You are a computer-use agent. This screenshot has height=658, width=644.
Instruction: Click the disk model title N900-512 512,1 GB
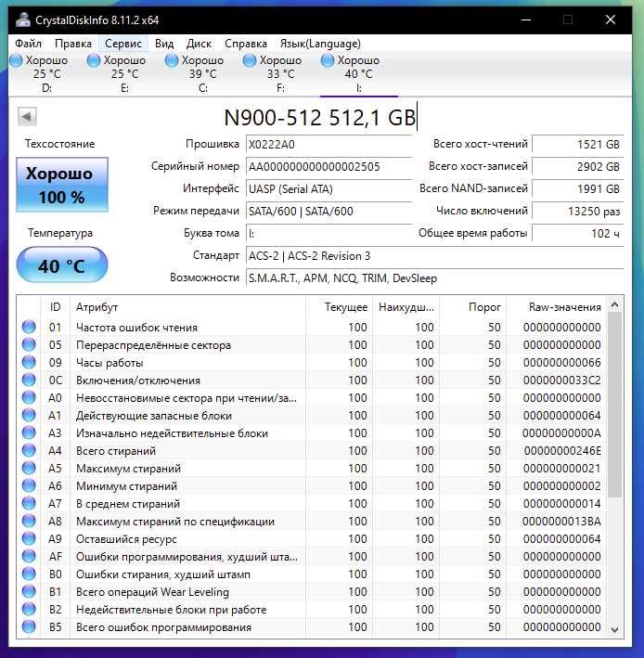pyautogui.click(x=320, y=118)
